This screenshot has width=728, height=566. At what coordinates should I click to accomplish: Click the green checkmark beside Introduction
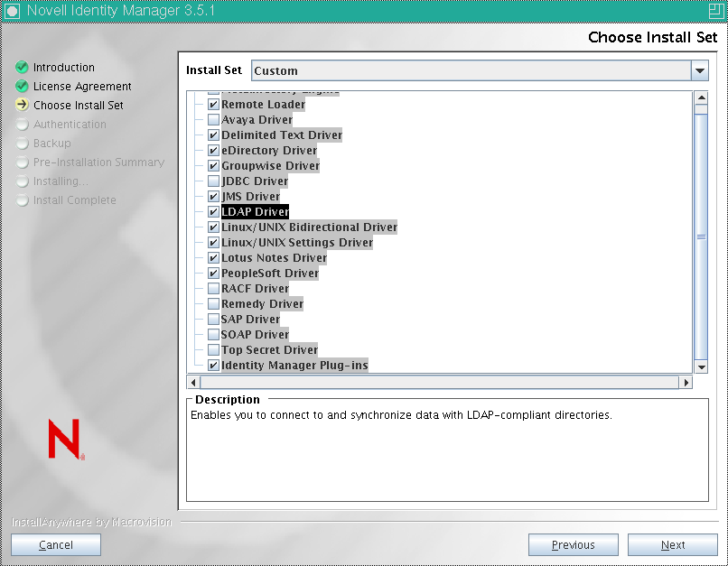(x=21, y=67)
